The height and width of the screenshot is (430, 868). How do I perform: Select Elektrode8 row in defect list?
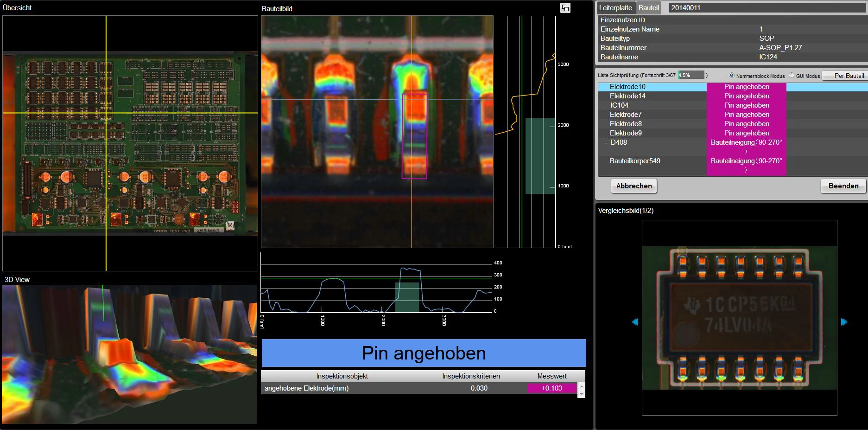626,124
